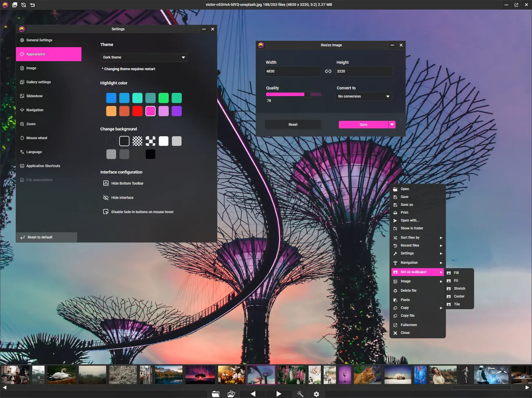The image size is (532, 398).
Task: Expand the Convert to 'No conversion' dropdown
Action: tap(363, 96)
